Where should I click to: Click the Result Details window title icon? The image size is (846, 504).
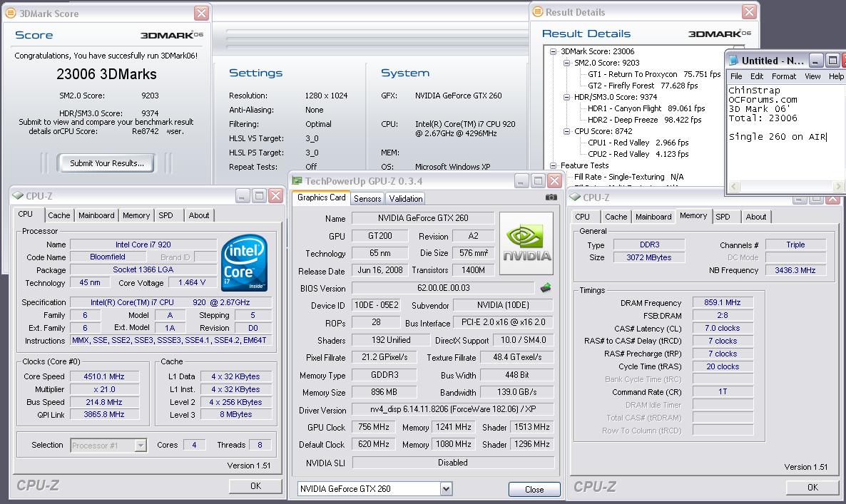(x=537, y=12)
